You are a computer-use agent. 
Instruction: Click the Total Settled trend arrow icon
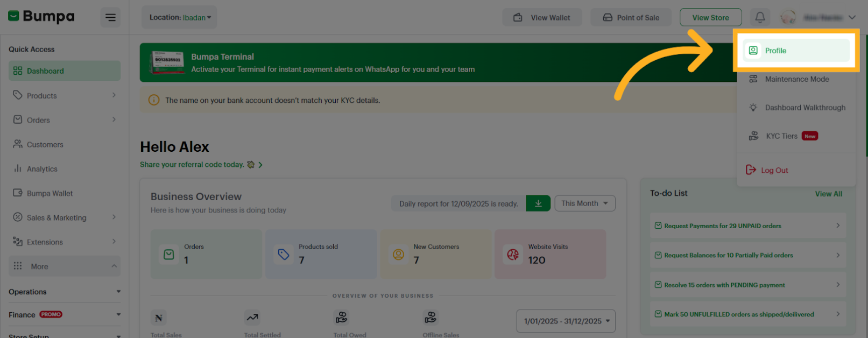[252, 318]
